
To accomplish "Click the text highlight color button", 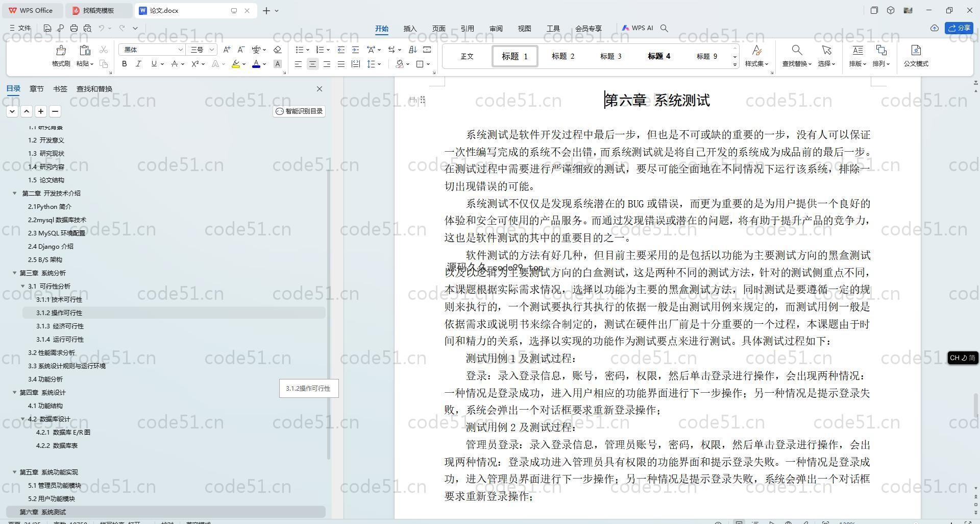I will pos(235,64).
